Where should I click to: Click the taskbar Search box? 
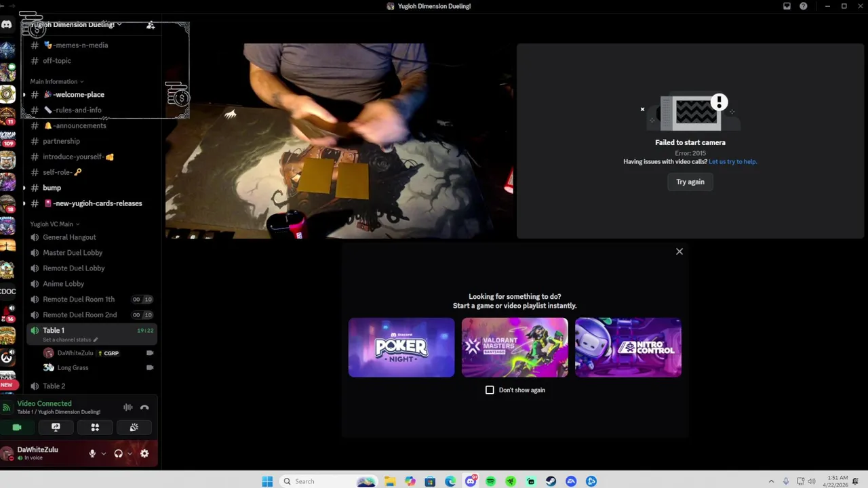click(x=329, y=481)
